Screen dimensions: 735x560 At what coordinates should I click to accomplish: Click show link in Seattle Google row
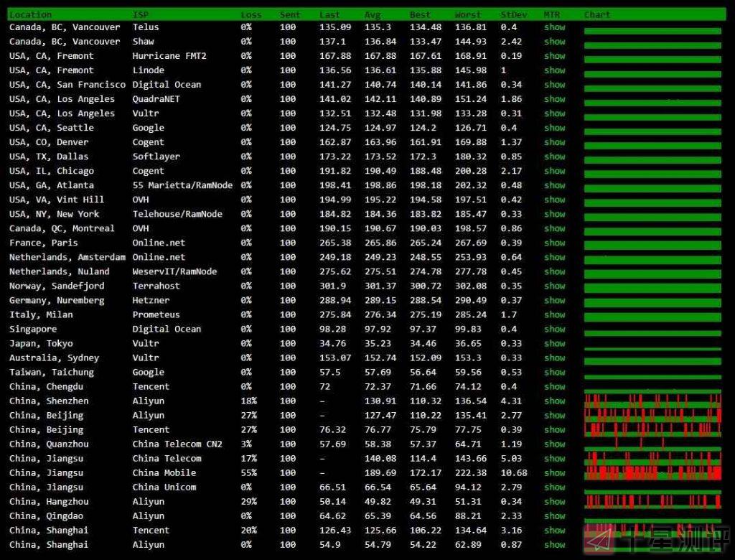(554, 128)
